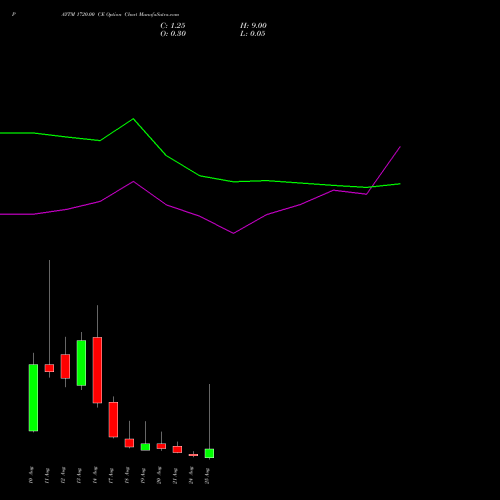Select the tall green candle for 10 Aug

[33, 398]
